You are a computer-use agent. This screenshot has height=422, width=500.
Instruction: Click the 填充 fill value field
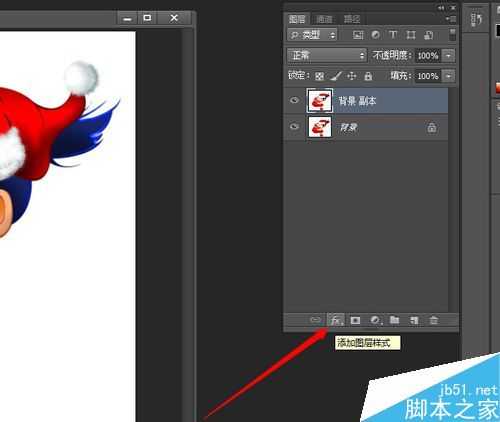coord(428,76)
